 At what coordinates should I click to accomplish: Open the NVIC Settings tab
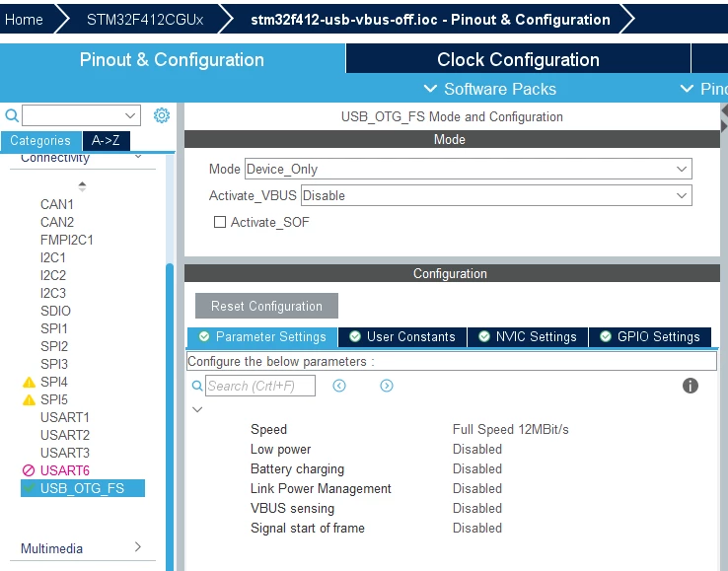[x=528, y=336]
